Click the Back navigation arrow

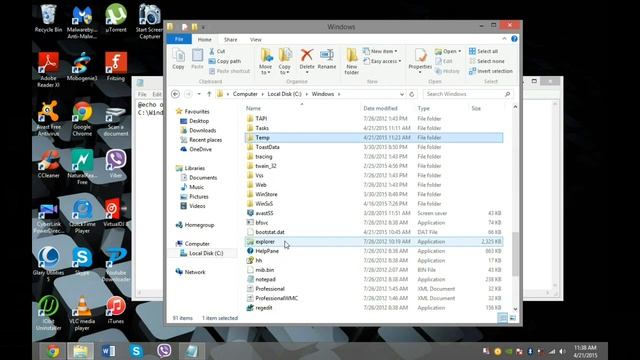click(x=176, y=94)
